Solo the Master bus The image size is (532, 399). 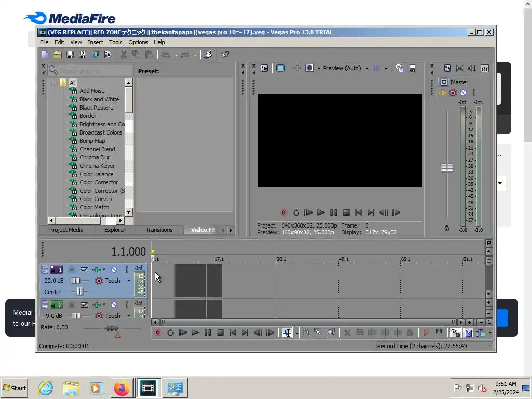coord(474,92)
